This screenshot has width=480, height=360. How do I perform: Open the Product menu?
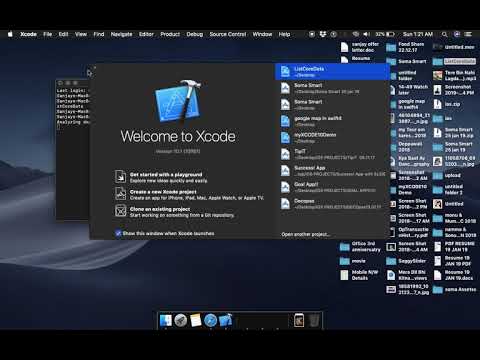point(170,34)
